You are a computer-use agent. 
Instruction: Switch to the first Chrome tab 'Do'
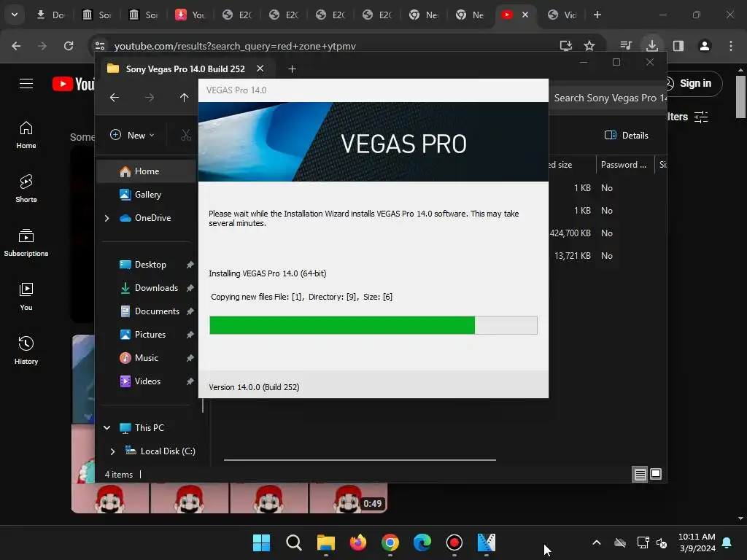[52, 15]
